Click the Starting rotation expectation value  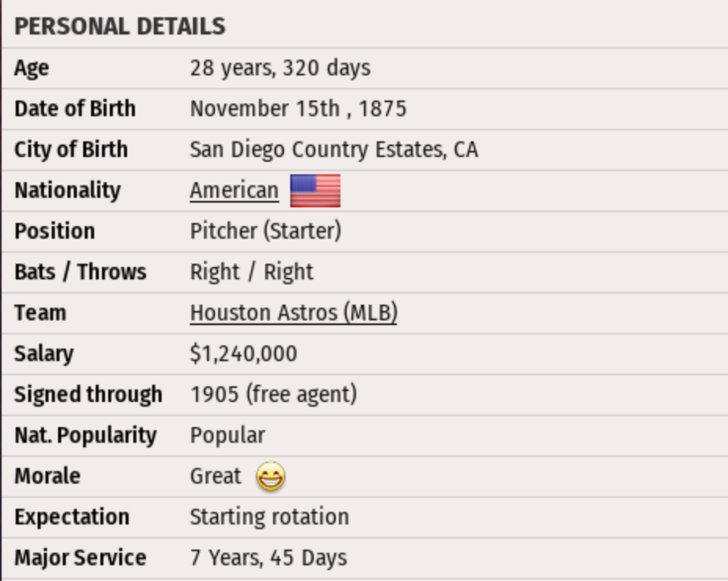269,517
